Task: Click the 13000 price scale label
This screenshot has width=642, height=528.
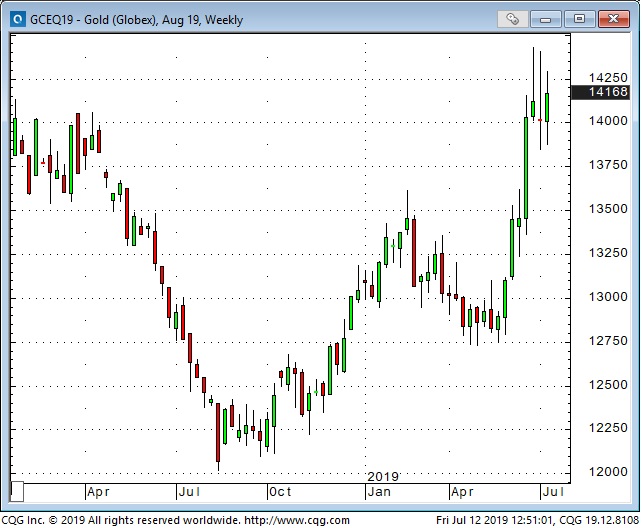Action: [608, 296]
